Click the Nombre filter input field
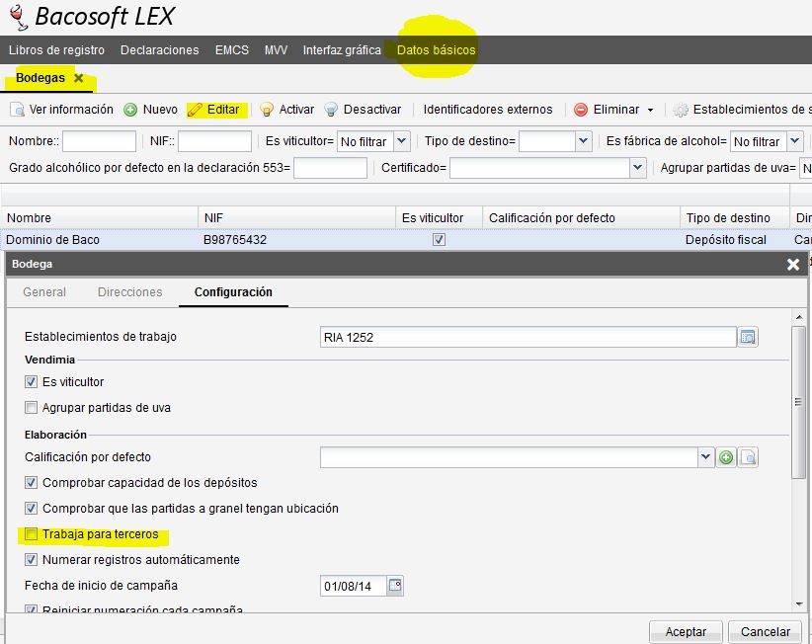This screenshot has height=644, width=812. pos(99,141)
